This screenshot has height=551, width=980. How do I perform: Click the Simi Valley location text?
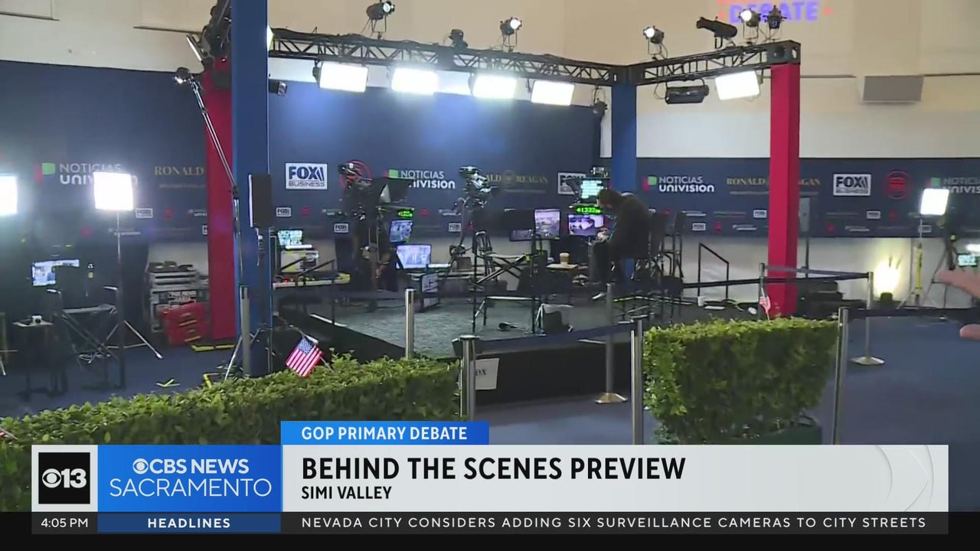click(346, 493)
